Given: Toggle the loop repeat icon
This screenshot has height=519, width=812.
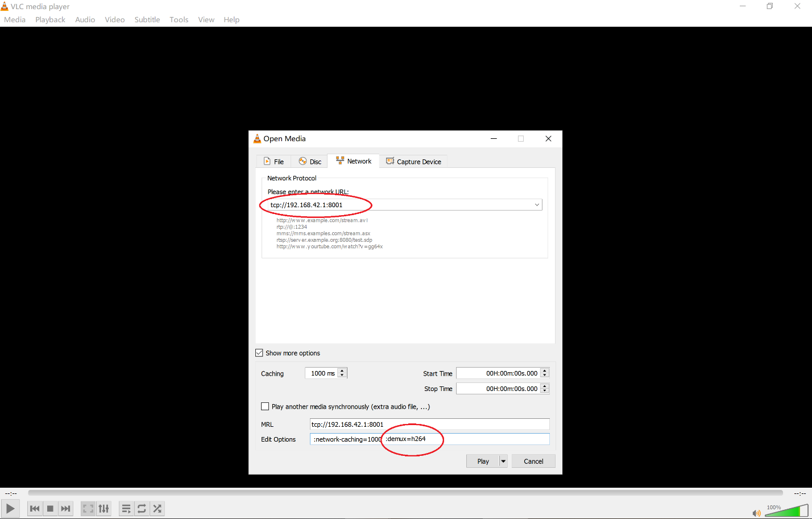Looking at the screenshot, I should click(x=142, y=508).
